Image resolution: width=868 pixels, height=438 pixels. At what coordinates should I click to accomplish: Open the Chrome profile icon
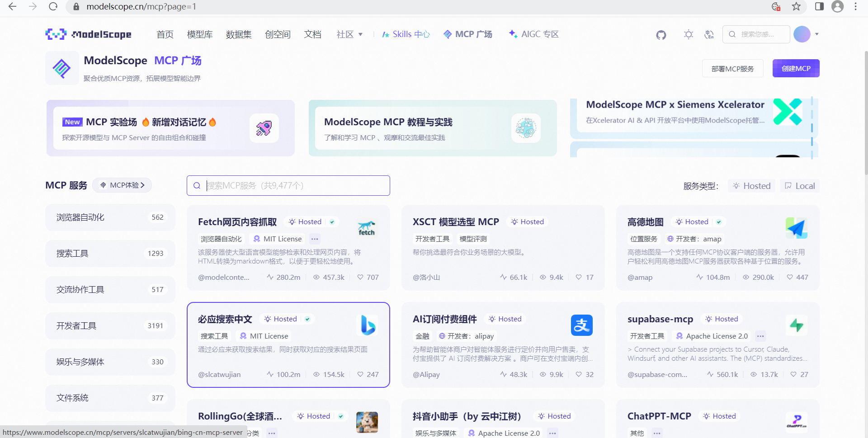point(838,7)
